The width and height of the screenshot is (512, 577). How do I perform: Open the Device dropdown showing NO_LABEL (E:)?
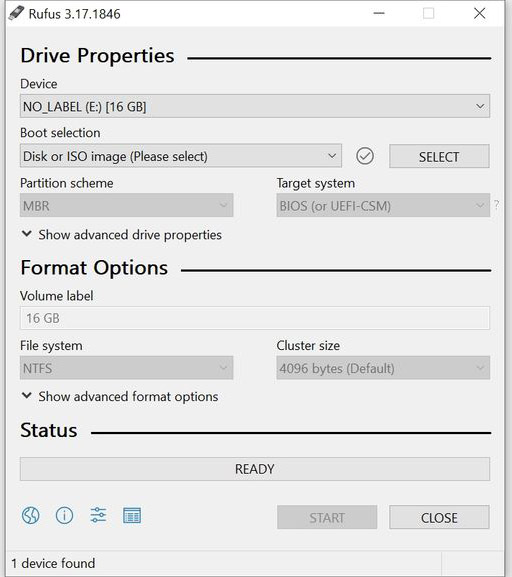click(x=255, y=106)
